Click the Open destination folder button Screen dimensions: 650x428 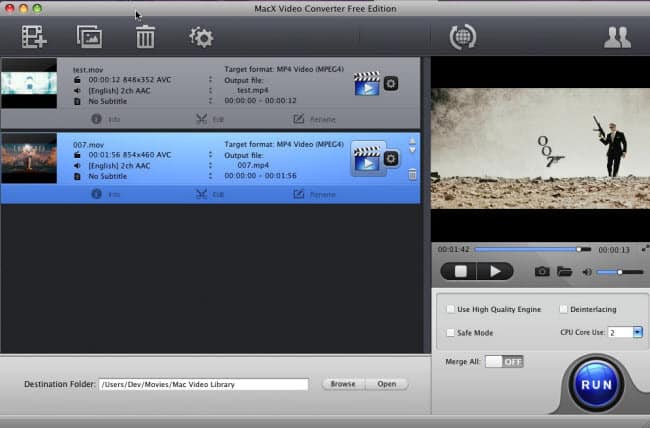click(x=387, y=384)
